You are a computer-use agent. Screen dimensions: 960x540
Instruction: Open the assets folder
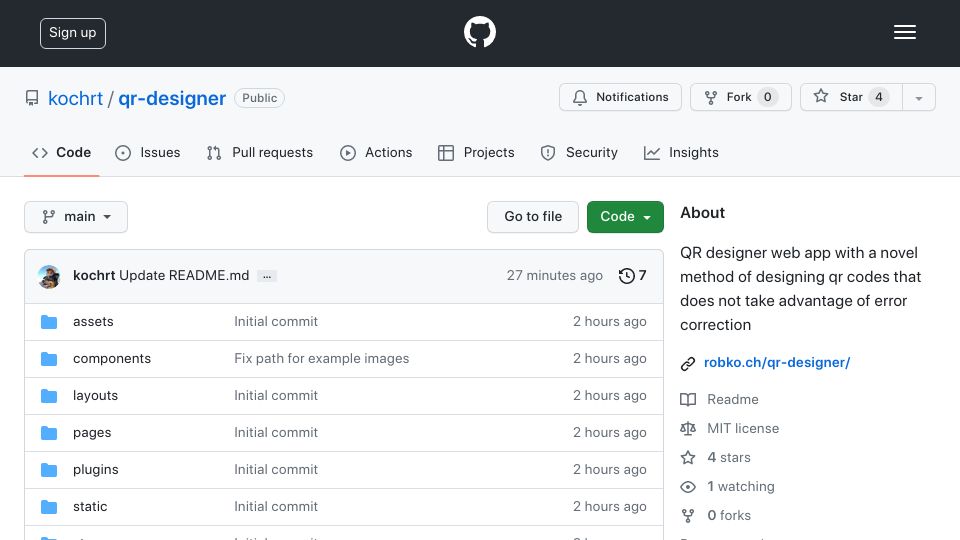93,321
